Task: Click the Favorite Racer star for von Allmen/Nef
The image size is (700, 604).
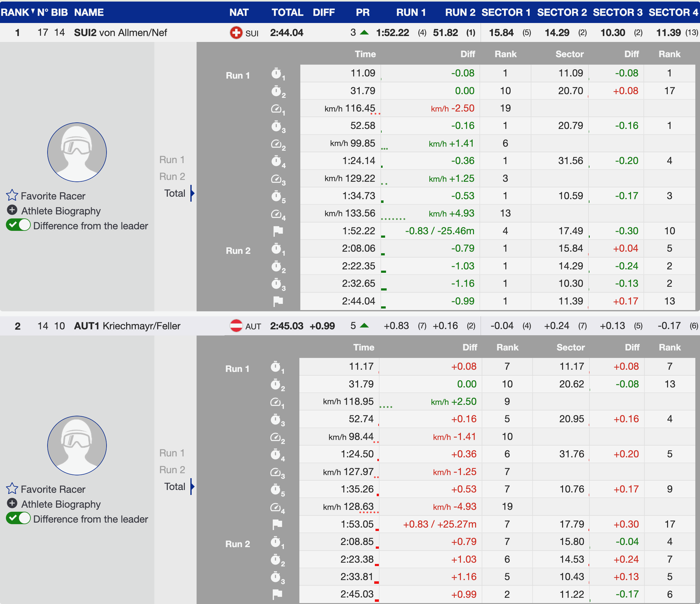Action: coord(12,195)
